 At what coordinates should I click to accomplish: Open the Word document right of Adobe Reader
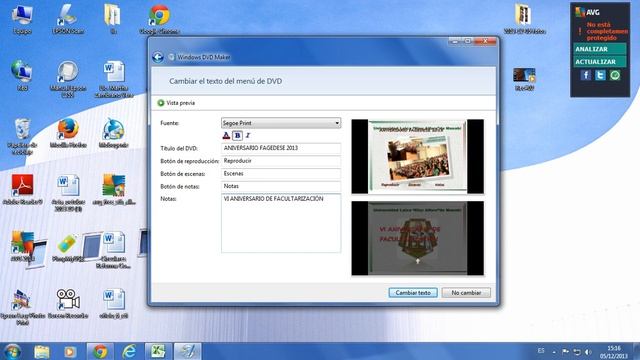[x=68, y=193]
